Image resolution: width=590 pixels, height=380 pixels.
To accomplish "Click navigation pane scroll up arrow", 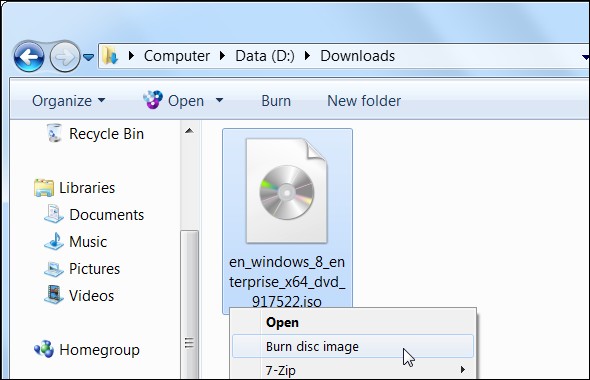I will click(189, 131).
